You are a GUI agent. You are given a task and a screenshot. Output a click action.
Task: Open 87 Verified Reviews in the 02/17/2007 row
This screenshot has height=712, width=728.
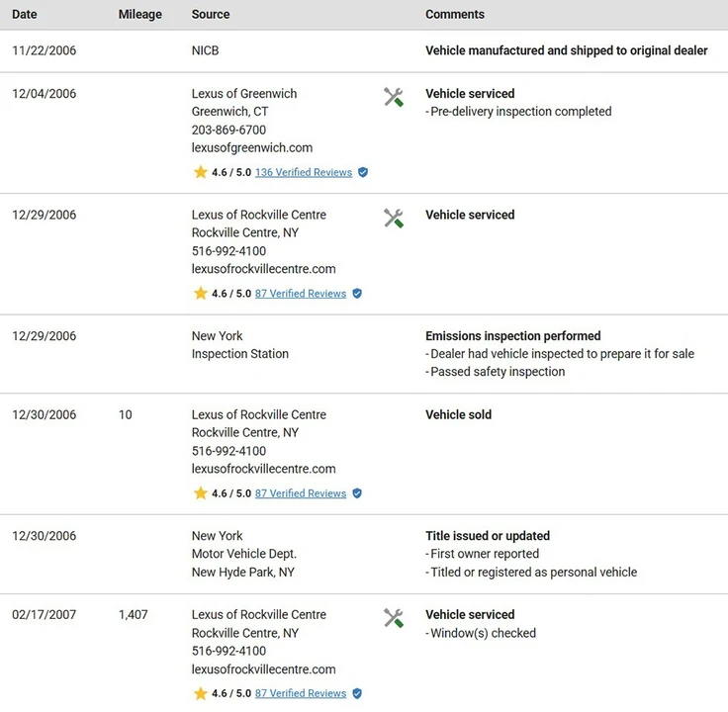coord(301,693)
